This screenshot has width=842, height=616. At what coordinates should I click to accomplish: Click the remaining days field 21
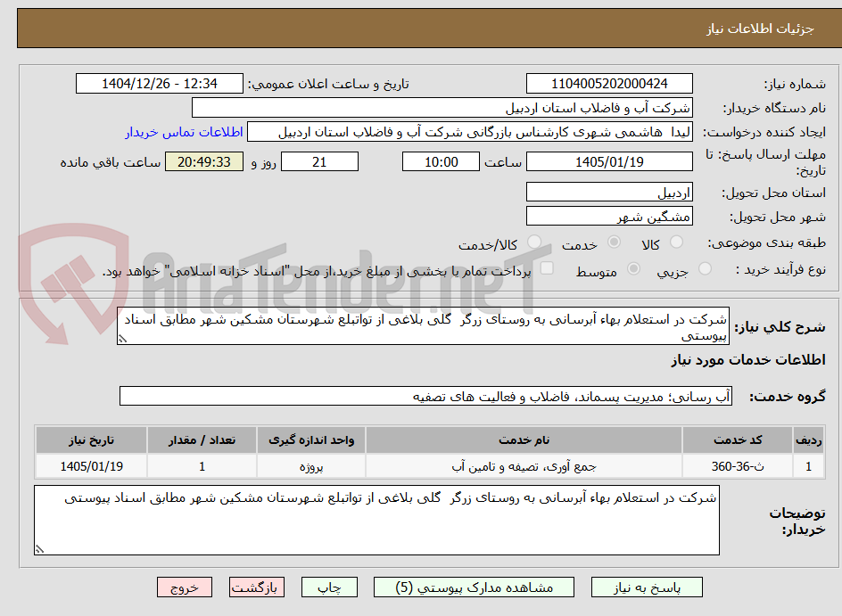(x=319, y=161)
